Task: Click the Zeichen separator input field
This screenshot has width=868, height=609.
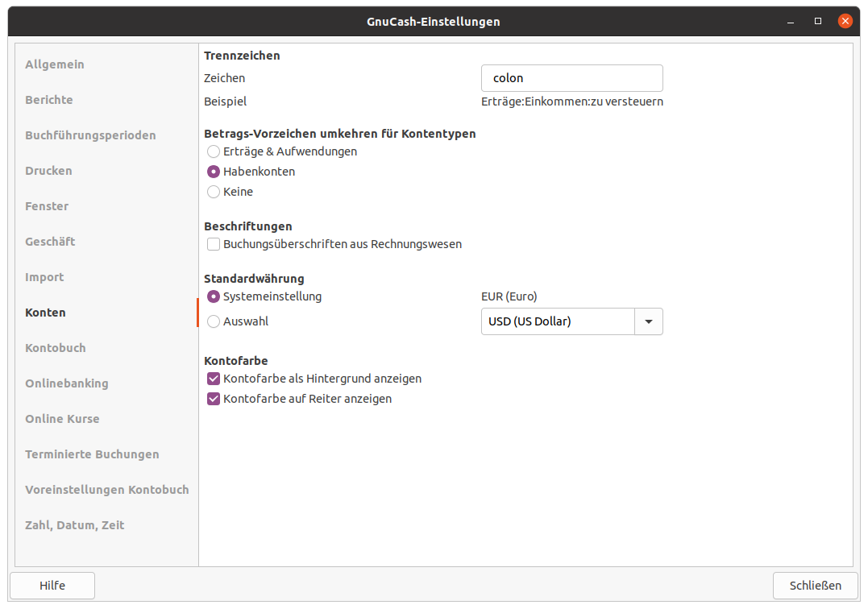Action: (x=571, y=78)
